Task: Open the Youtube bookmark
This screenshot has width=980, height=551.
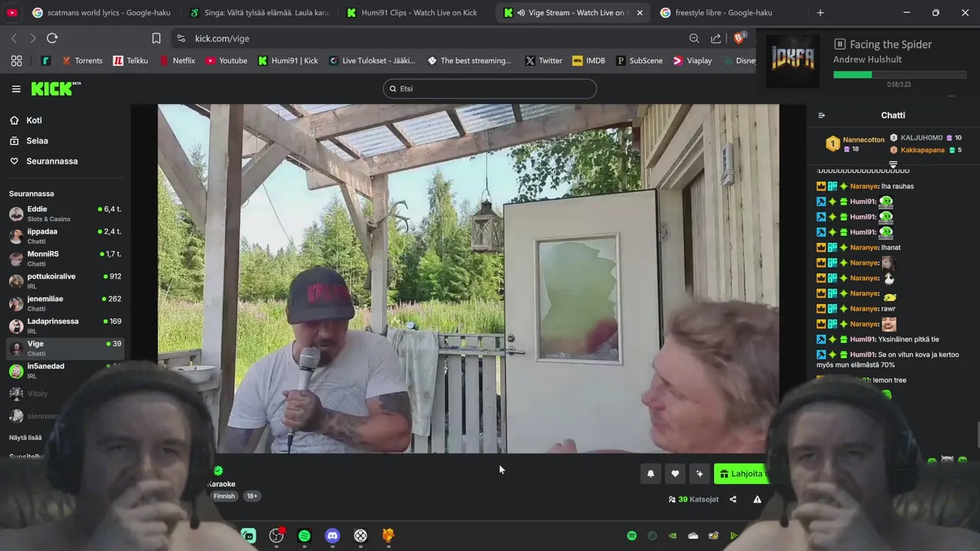Action: click(226, 60)
